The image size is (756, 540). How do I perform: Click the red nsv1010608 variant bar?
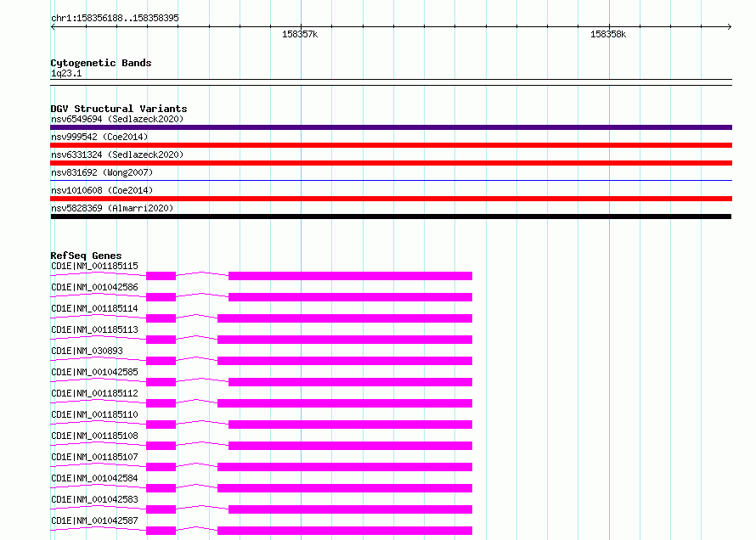[391, 199]
